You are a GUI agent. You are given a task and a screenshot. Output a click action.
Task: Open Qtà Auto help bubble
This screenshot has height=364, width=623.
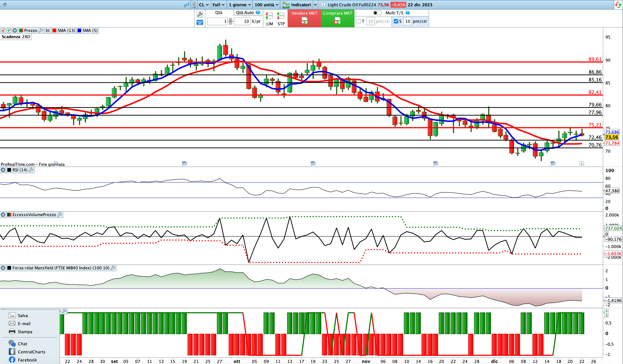coord(258,12)
